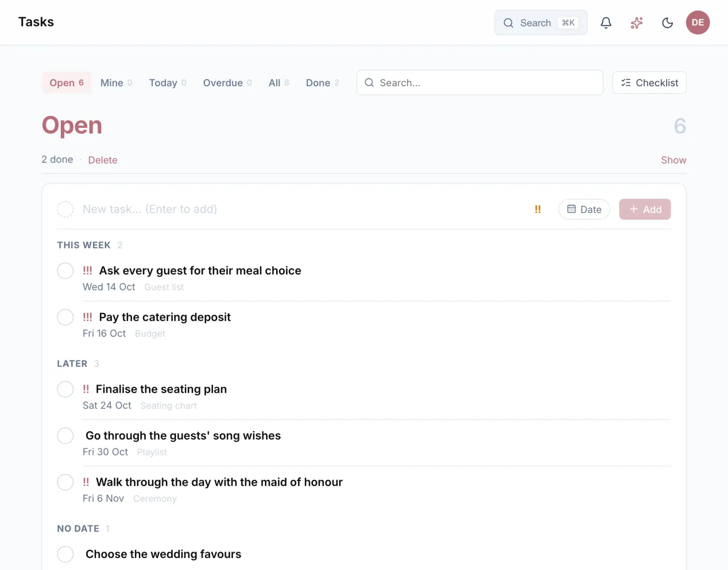
Task: Open the Checklist view button
Action: click(x=649, y=83)
